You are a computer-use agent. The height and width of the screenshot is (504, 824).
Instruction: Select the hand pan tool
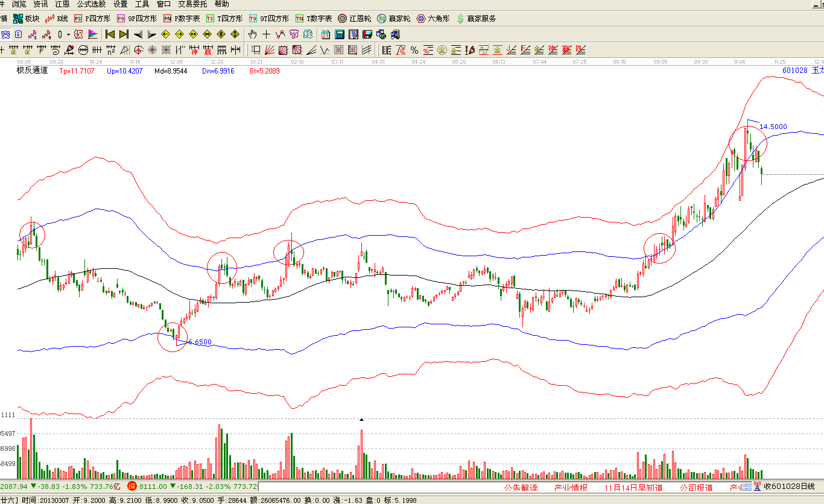(253, 34)
